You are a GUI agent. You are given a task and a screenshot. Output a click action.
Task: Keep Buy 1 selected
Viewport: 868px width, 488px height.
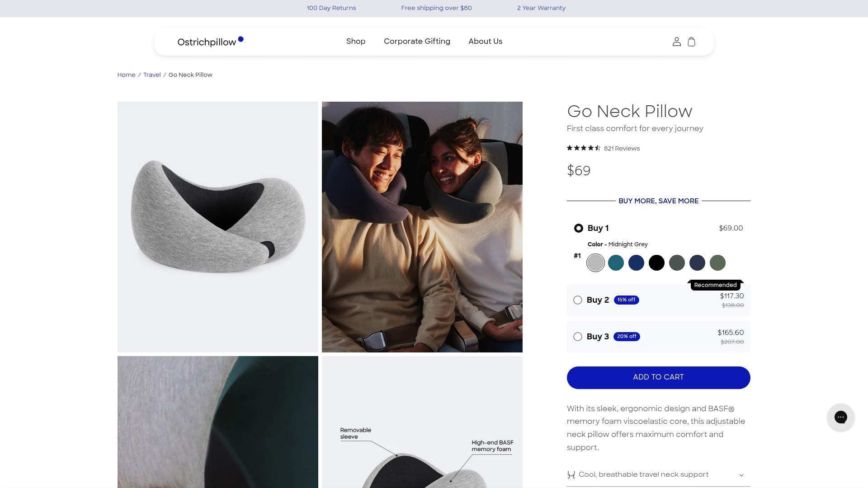578,228
